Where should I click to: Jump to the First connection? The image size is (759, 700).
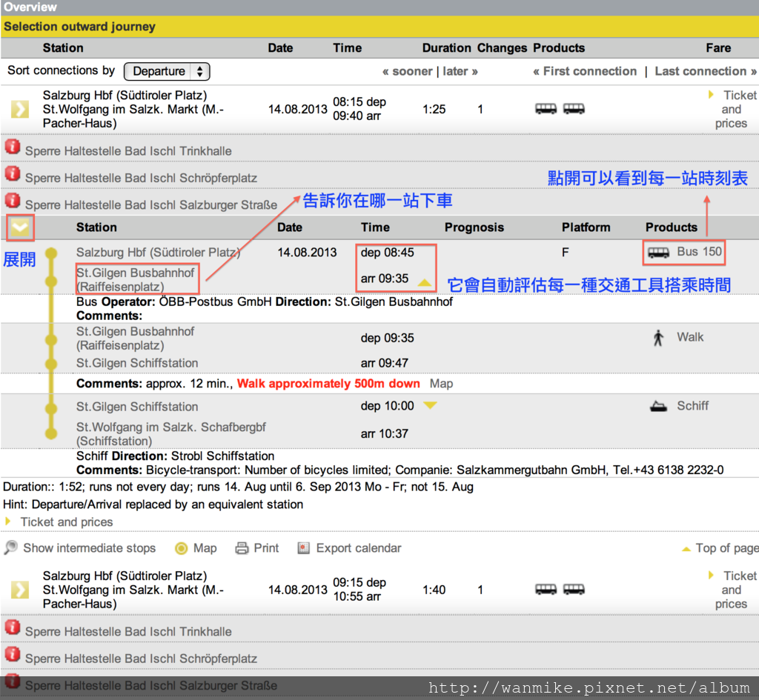pos(585,71)
